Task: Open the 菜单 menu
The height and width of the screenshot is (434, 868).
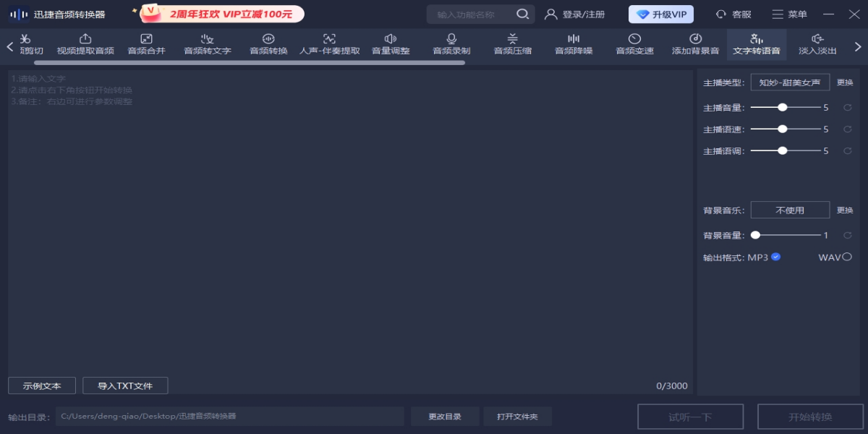Action: point(790,14)
